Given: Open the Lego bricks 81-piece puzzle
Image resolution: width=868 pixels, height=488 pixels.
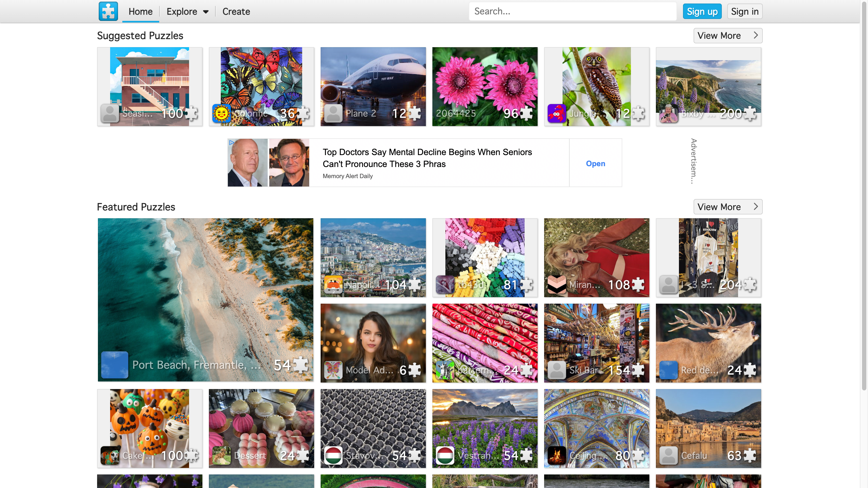Looking at the screenshot, I should (485, 258).
